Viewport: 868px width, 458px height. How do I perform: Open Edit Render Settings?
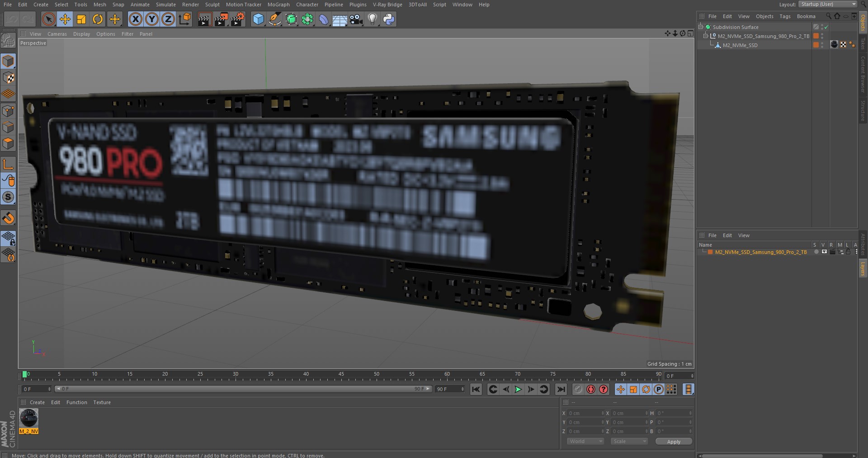tap(238, 19)
